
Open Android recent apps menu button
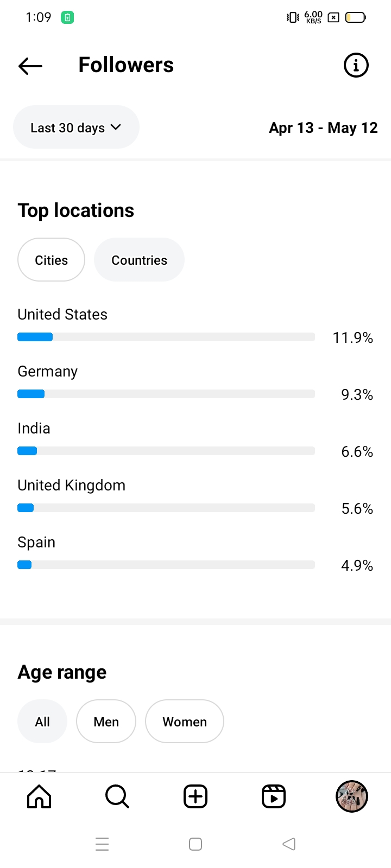coord(102,844)
